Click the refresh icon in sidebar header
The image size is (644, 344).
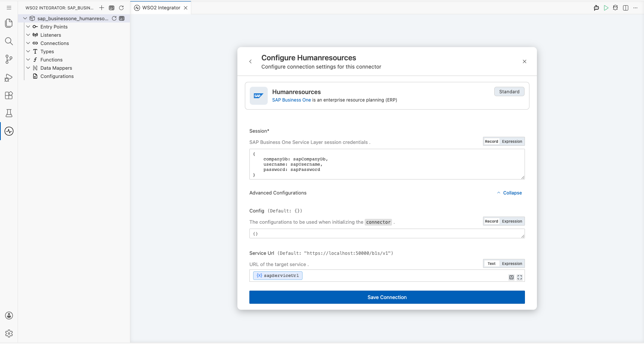(121, 7)
